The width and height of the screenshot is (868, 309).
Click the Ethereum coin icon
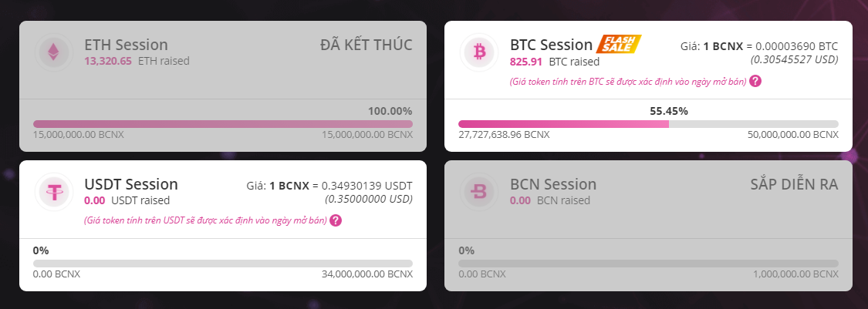(x=54, y=52)
